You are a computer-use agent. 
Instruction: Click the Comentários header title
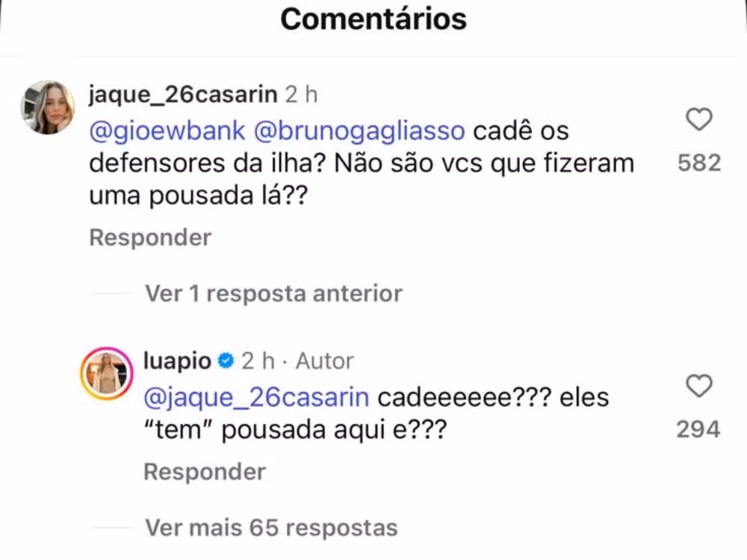[x=373, y=19]
